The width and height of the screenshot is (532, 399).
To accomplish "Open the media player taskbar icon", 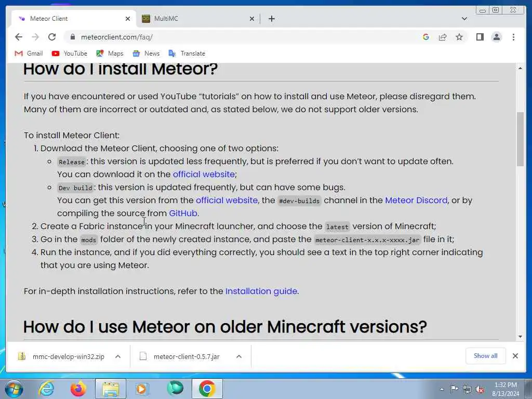I will [142, 389].
